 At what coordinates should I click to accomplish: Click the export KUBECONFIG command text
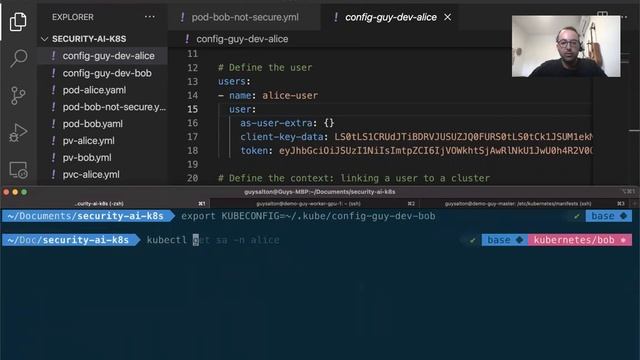point(308,216)
